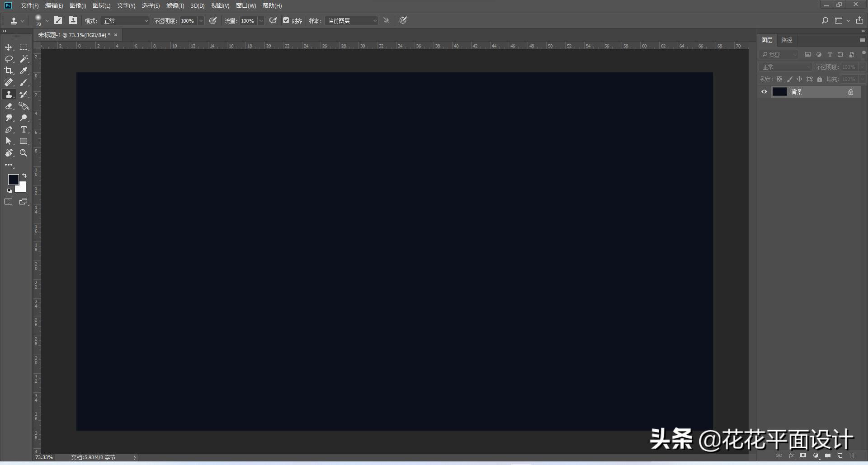Pick the Zoom tool

click(24, 153)
